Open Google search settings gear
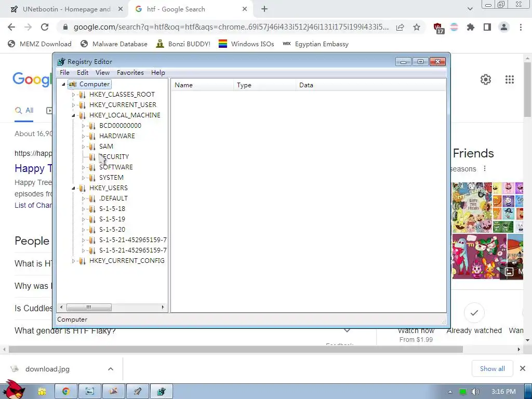 [486, 79]
